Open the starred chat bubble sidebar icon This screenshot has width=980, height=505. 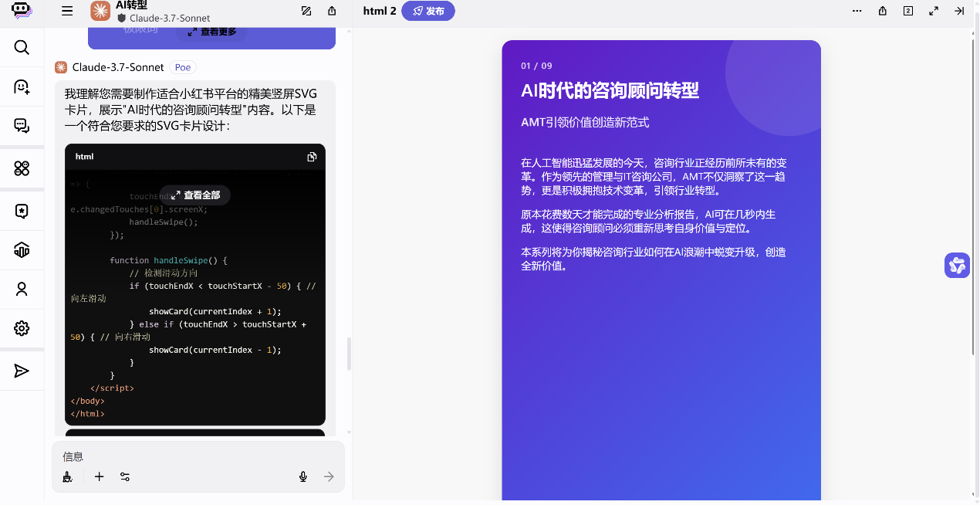point(22,211)
